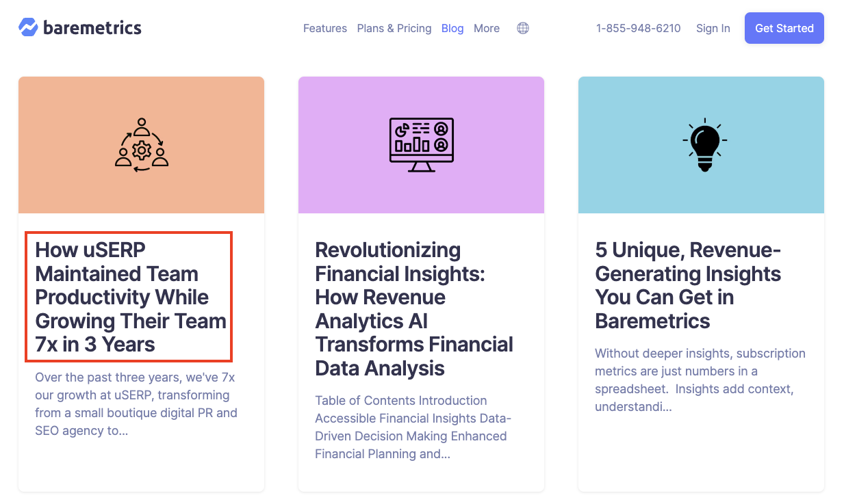The width and height of the screenshot is (844, 504).
Task: Open 5 Unique Revenue-Generating Insights title
Action: (688, 285)
